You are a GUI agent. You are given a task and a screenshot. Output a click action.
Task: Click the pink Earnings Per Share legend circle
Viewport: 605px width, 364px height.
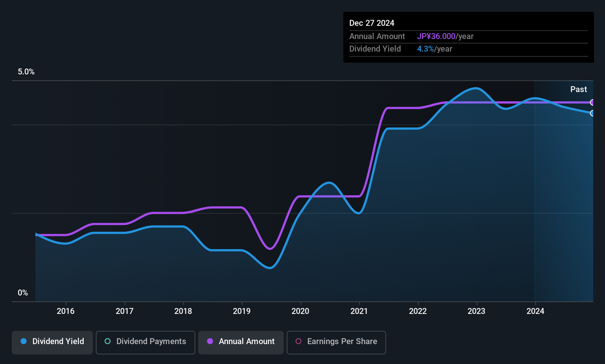point(298,342)
